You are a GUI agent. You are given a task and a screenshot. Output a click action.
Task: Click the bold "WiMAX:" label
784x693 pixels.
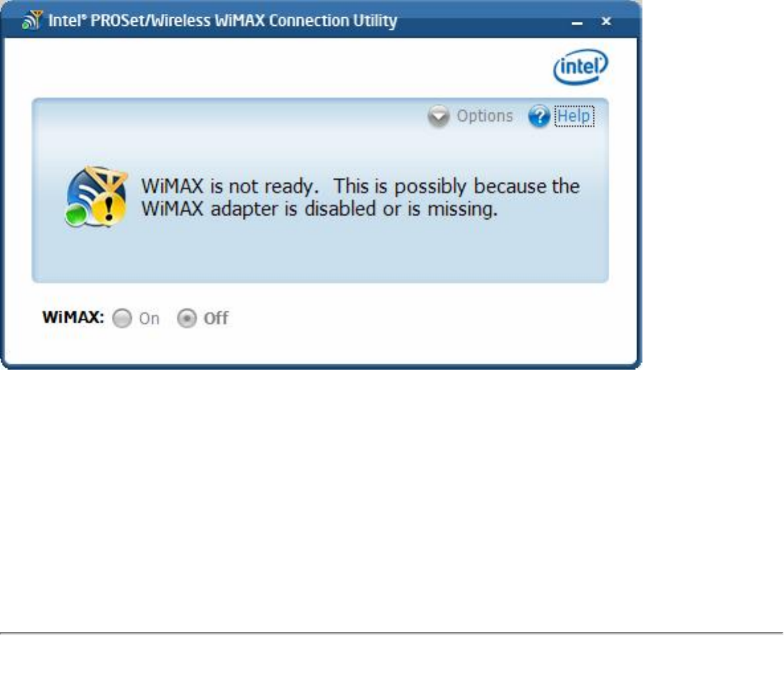tap(73, 317)
